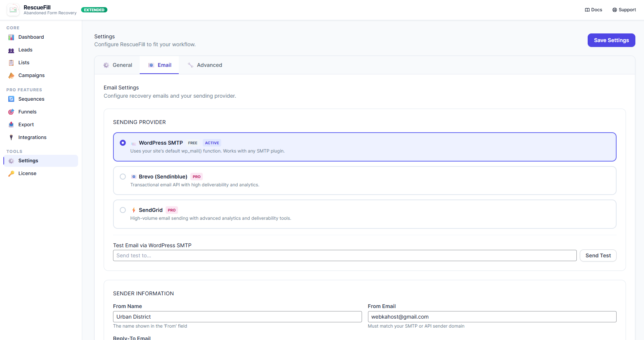The height and width of the screenshot is (340, 644).
Task: Select SendGrid as the sending provider
Action: [123, 210]
